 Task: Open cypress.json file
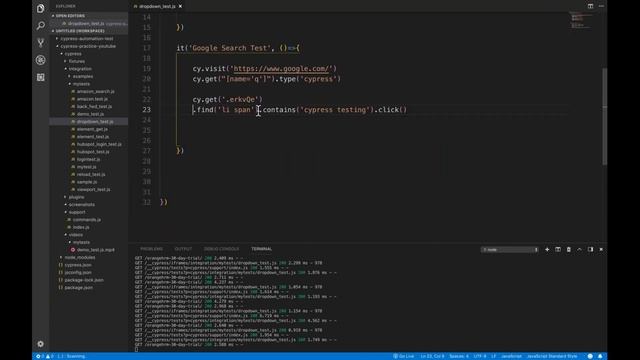click(x=78, y=265)
